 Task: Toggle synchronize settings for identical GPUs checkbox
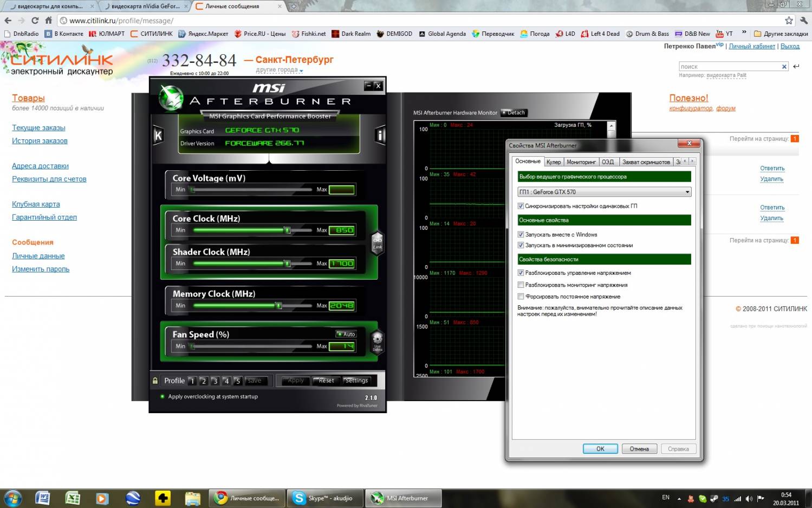[x=521, y=206]
